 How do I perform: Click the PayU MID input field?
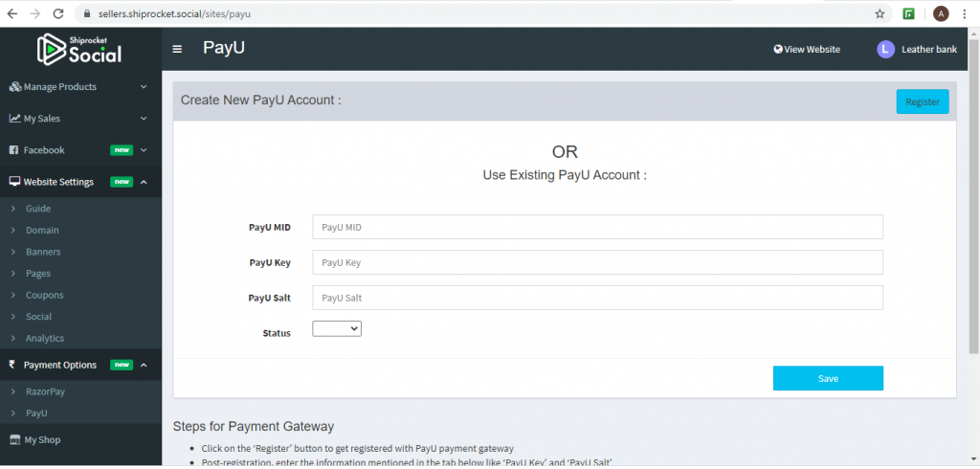point(597,228)
